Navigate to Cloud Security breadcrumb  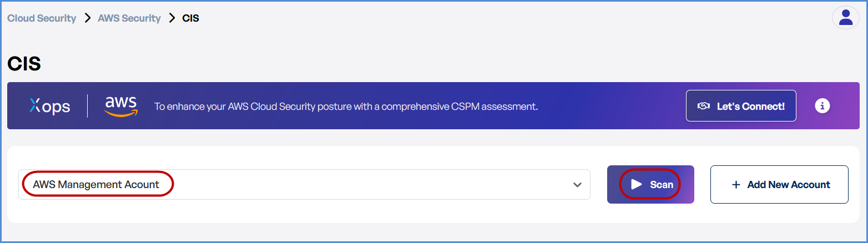[x=42, y=18]
